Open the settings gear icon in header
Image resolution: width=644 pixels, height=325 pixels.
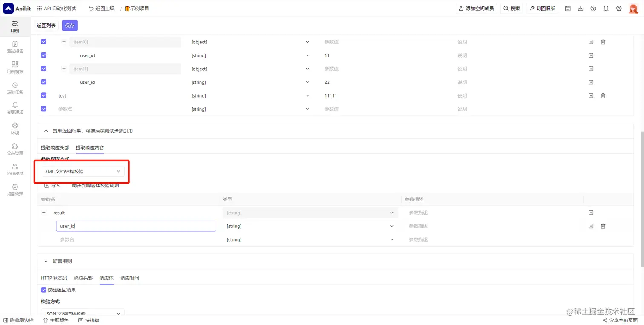pos(619,9)
